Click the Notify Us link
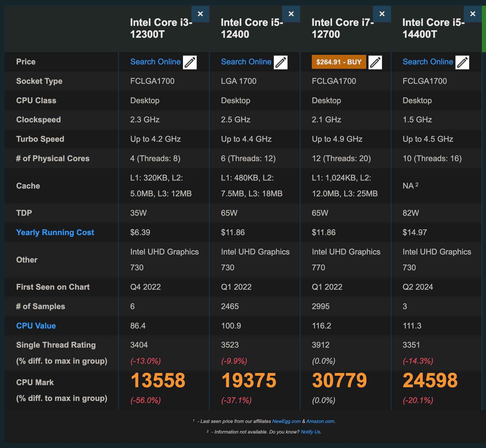The image size is (486, 448). (311, 432)
